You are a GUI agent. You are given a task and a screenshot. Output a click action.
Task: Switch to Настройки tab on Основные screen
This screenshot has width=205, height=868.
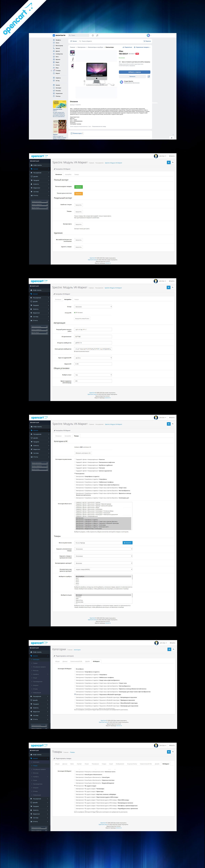tap(68, 174)
